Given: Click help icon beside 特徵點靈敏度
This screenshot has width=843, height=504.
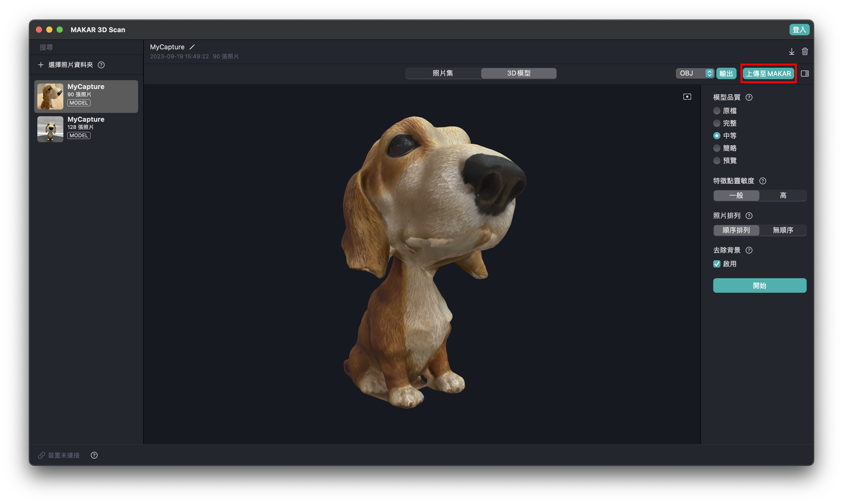Looking at the screenshot, I should point(763,181).
